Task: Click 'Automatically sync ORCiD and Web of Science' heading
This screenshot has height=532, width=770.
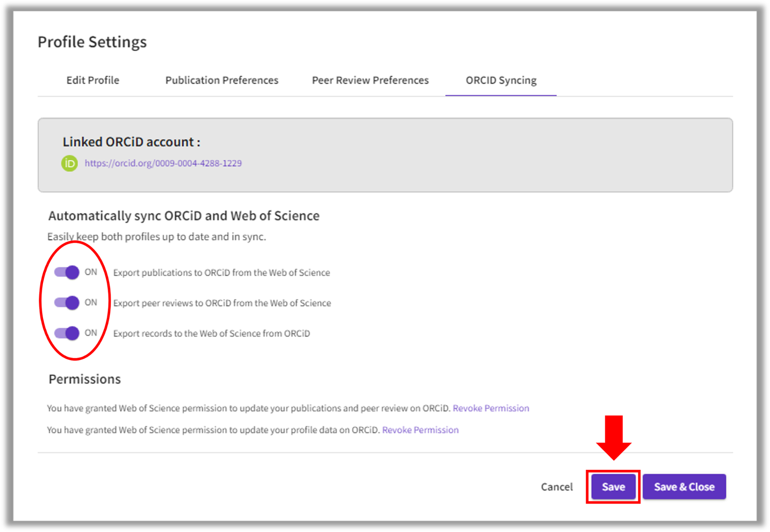Action: 184,216
